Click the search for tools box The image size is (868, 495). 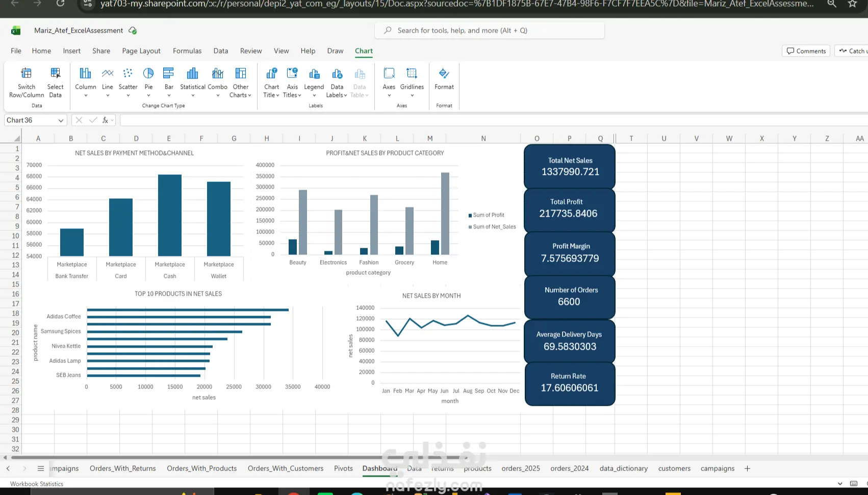[490, 31]
